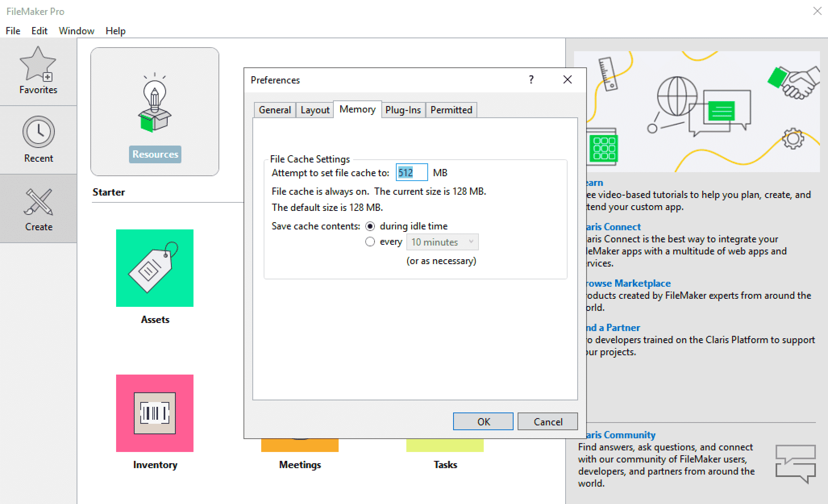Click the file cache size field
The height and width of the screenshot is (504, 828).
pos(412,173)
